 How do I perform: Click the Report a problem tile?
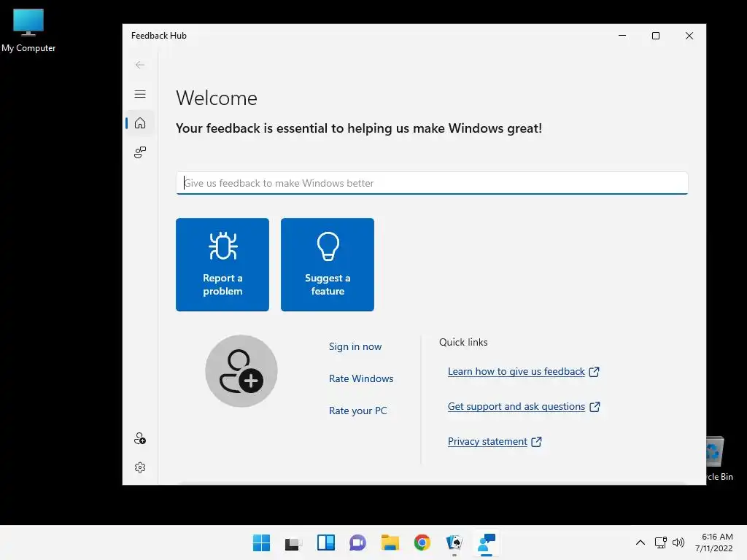click(x=222, y=265)
